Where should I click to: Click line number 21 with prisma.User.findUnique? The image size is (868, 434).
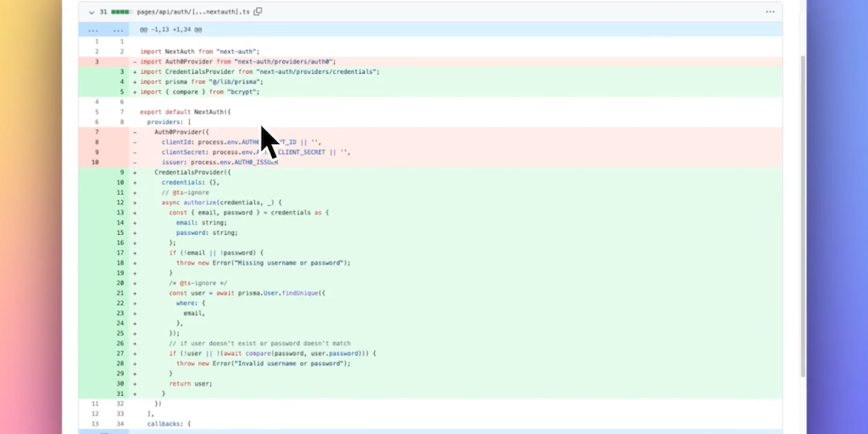tap(120, 292)
